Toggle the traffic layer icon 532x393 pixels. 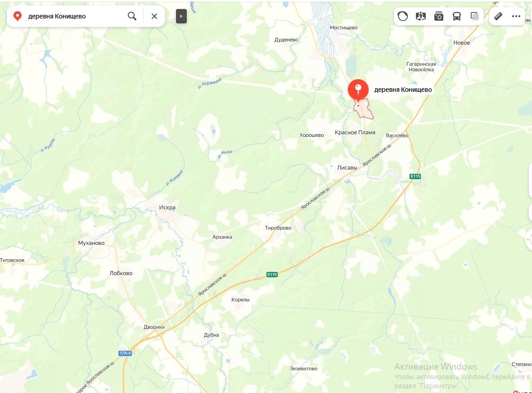403,16
